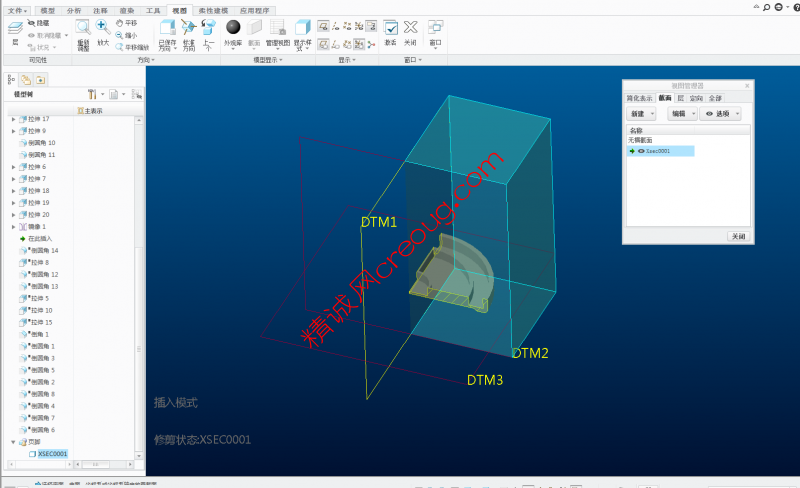800x488 pixels.
Task: Expand the 镜像 1 mirror node
Action: 13,227
